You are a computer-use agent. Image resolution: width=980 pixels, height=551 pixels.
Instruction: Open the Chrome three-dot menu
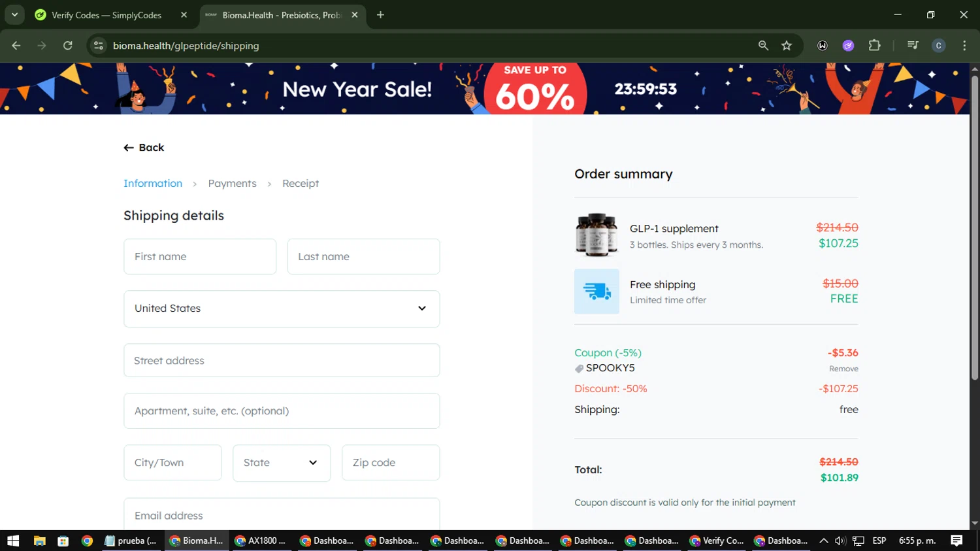click(x=964, y=46)
